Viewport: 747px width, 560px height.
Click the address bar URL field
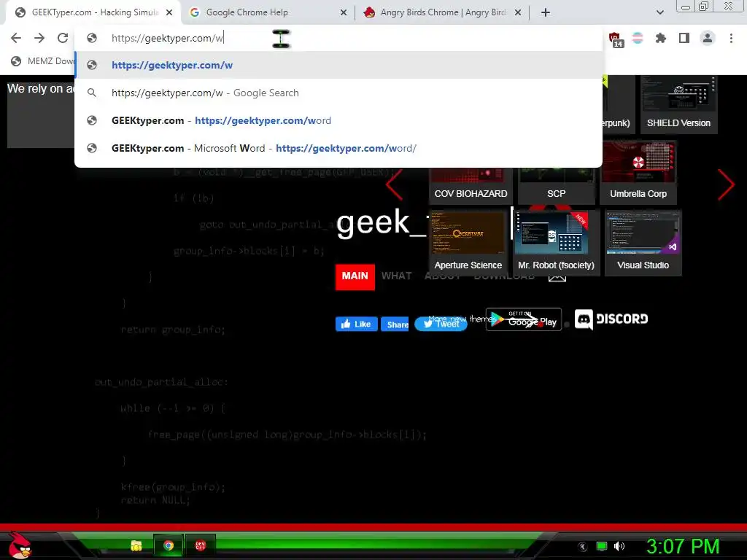pyautogui.click(x=338, y=38)
